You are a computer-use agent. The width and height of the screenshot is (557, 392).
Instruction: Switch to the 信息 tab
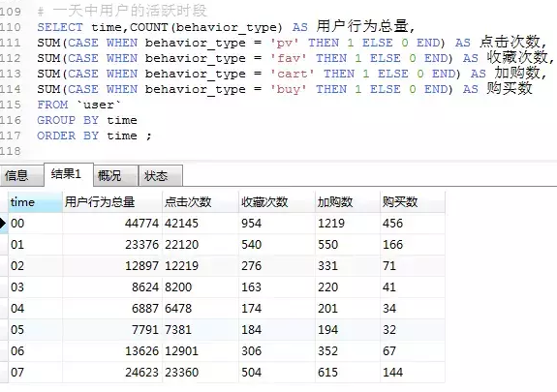[x=21, y=175]
